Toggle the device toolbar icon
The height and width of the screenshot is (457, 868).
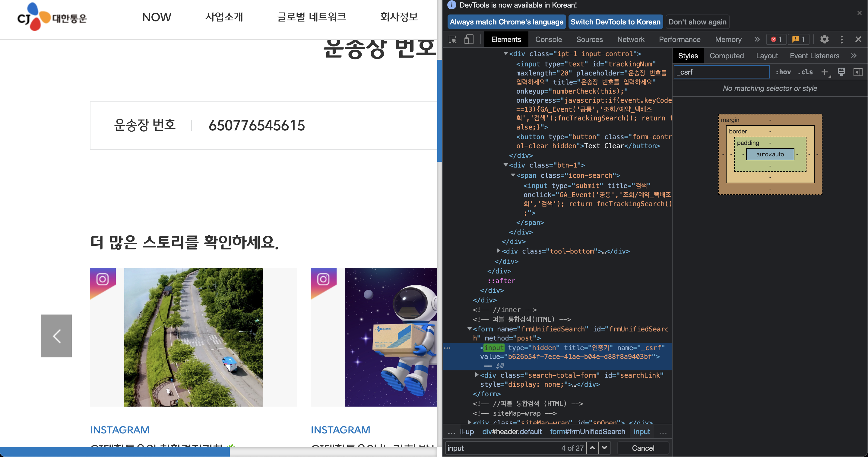[469, 40]
